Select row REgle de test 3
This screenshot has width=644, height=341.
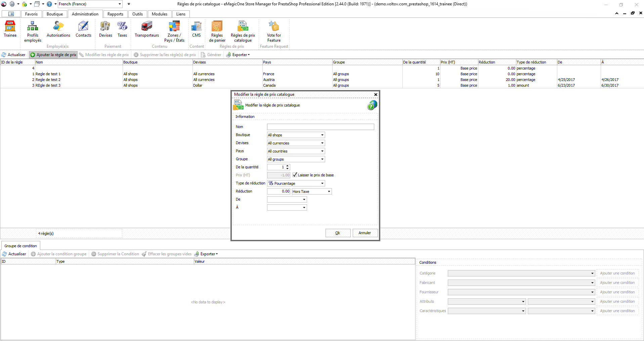tap(322, 85)
